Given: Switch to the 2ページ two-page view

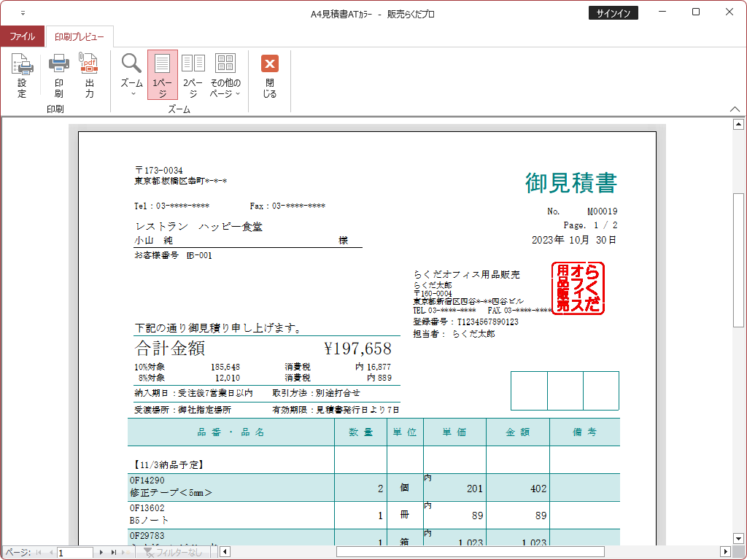Looking at the screenshot, I should (x=193, y=75).
